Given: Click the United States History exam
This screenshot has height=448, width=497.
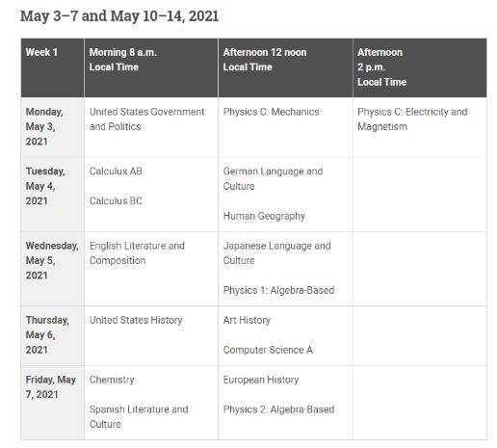Looking at the screenshot, I should coord(136,320).
